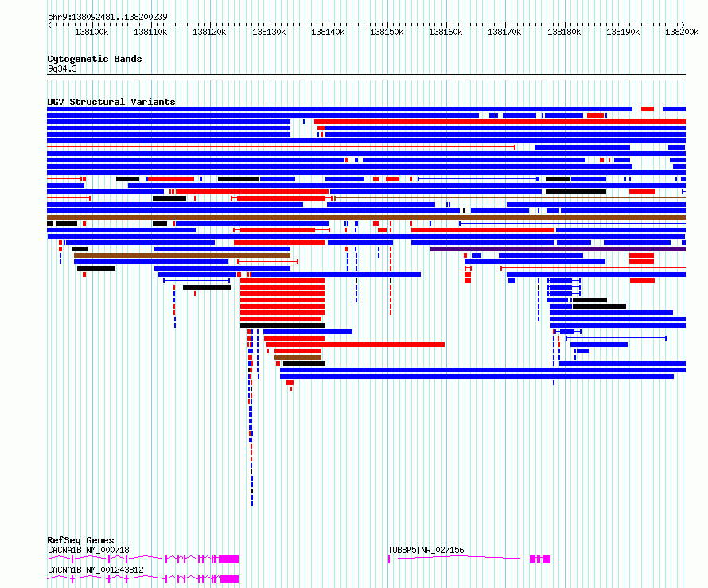Select the TUBBP5 magenta gene model

pos(469,559)
